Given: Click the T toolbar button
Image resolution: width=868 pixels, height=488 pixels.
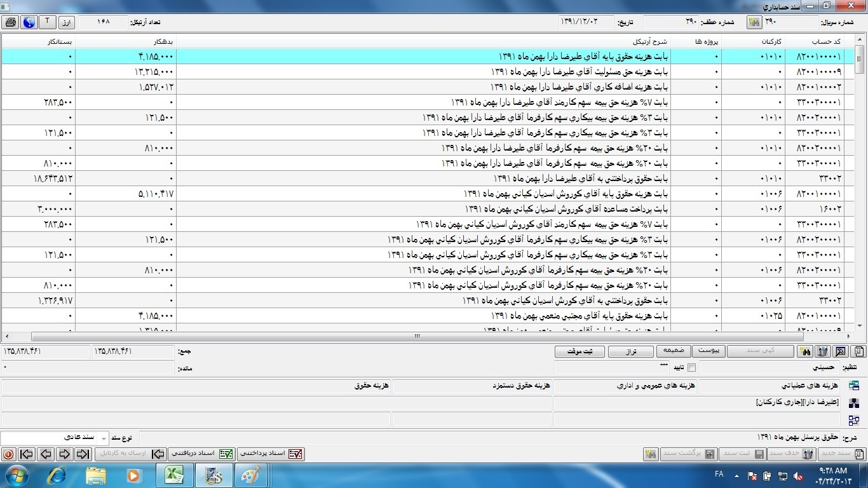Looking at the screenshot, I should pyautogui.click(x=48, y=22).
